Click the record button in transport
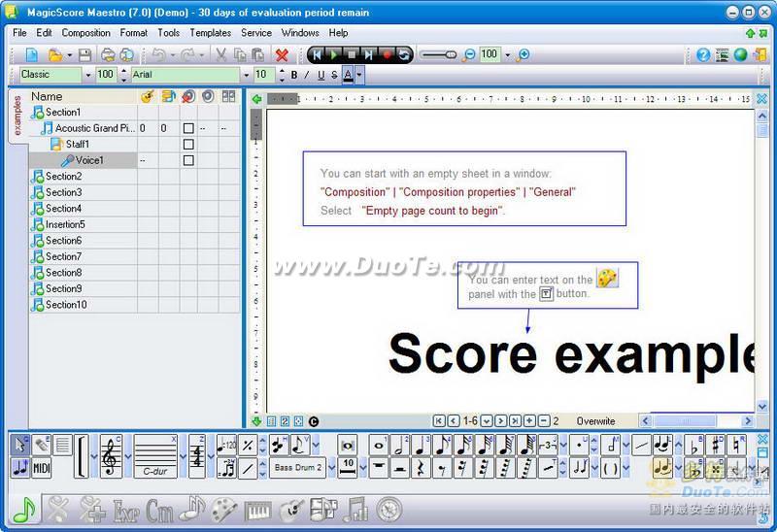Viewport: 777px width, 532px height. [x=387, y=54]
